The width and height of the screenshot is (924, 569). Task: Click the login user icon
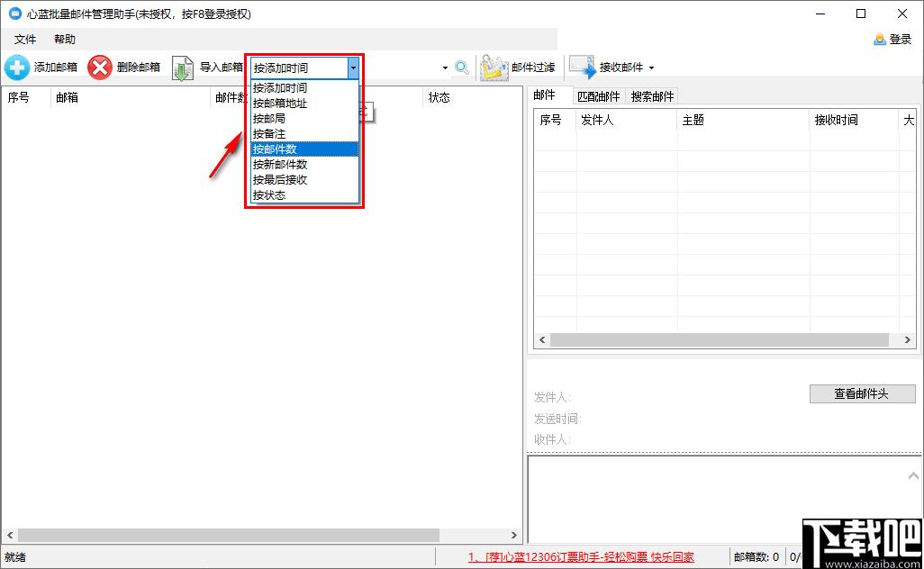880,40
